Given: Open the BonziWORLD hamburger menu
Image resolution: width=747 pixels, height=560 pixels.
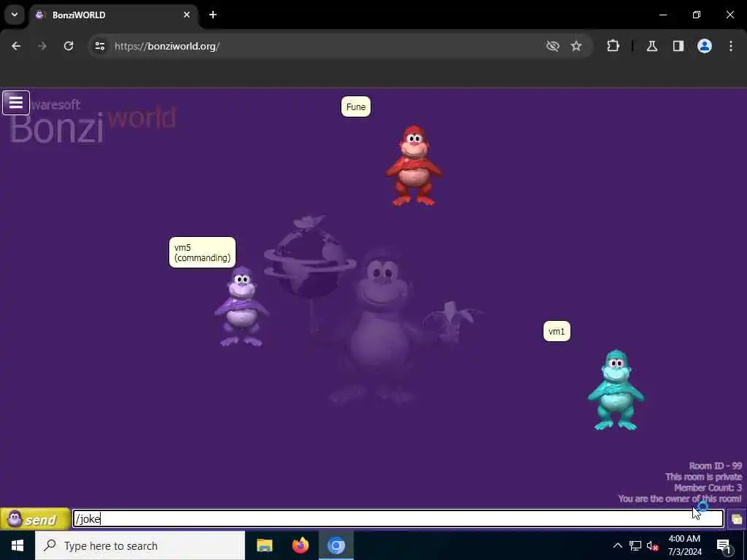Looking at the screenshot, I should [16, 102].
